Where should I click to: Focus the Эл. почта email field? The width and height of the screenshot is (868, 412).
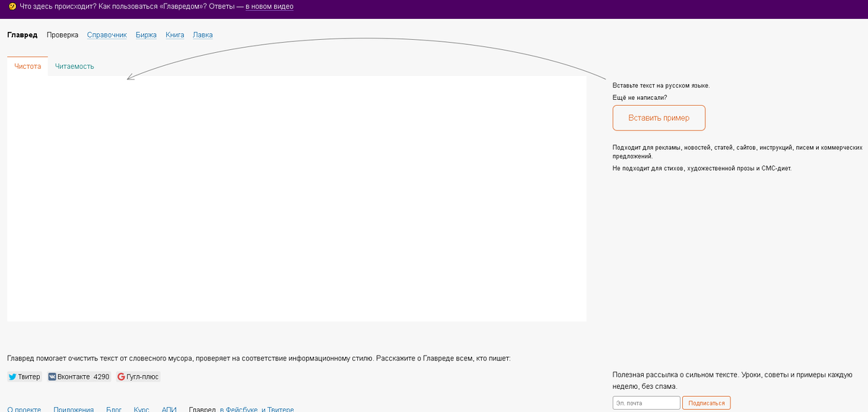pos(647,403)
